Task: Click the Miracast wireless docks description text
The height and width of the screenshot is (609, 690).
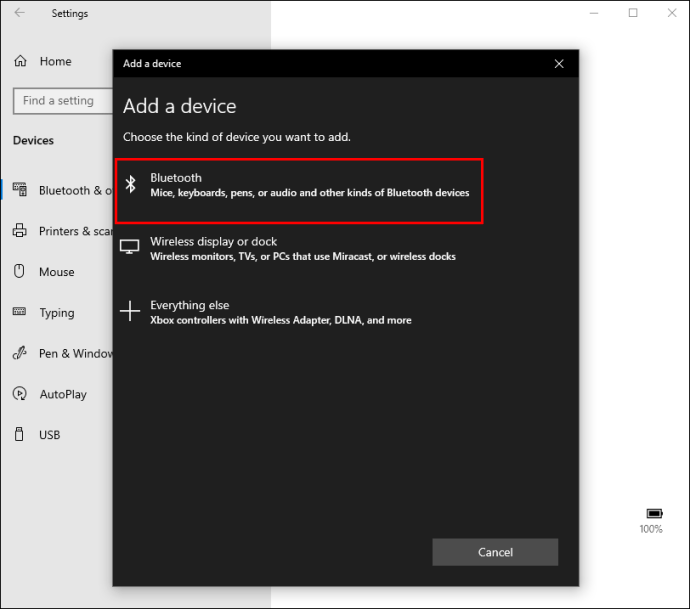Action: click(x=303, y=257)
